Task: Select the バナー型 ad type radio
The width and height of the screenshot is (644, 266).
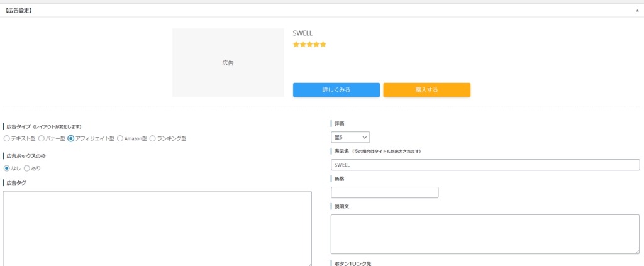Action: 42,139
